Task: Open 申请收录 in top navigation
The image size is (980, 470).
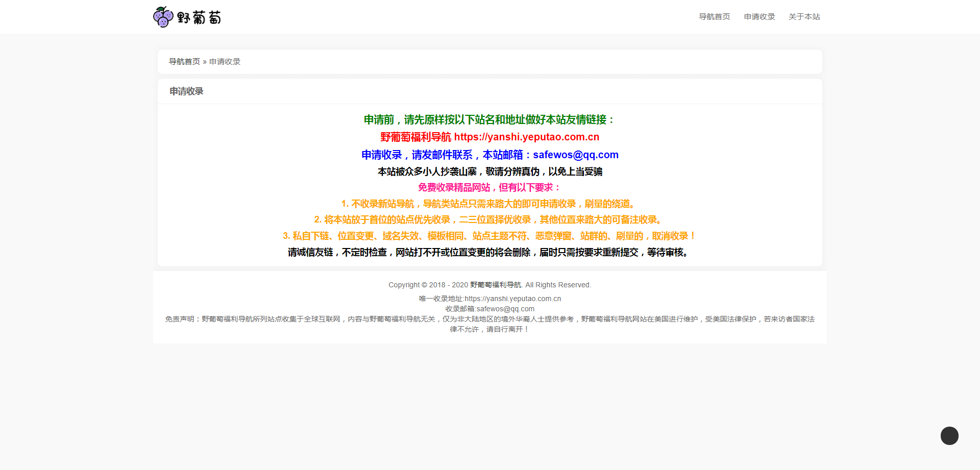Action: [759, 17]
